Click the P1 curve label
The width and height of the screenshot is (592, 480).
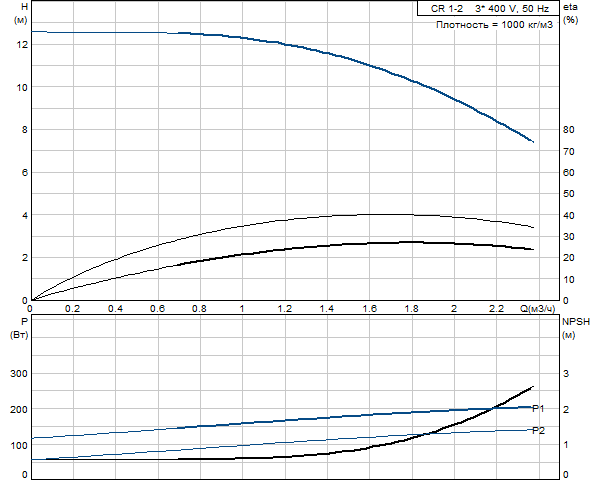(x=538, y=409)
